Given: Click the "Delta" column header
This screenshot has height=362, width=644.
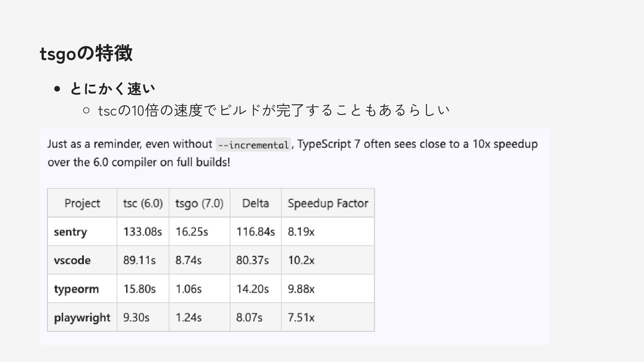Looking at the screenshot, I should pos(256,203).
